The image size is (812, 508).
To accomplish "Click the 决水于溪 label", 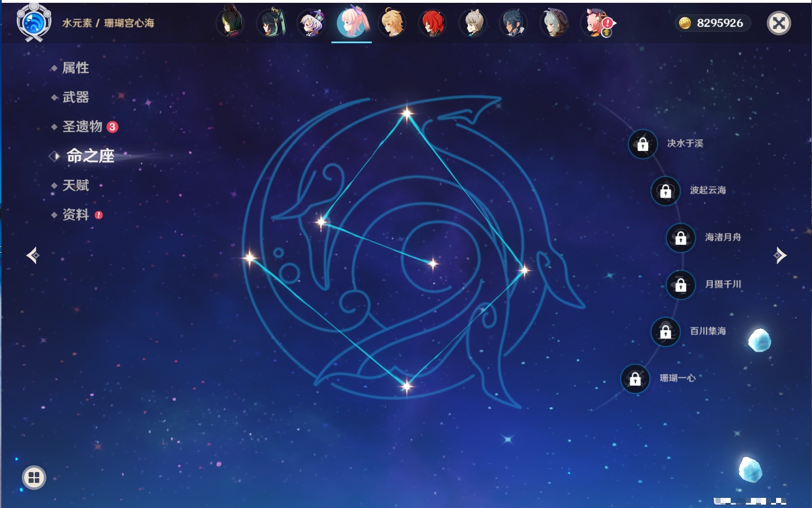I will (685, 143).
